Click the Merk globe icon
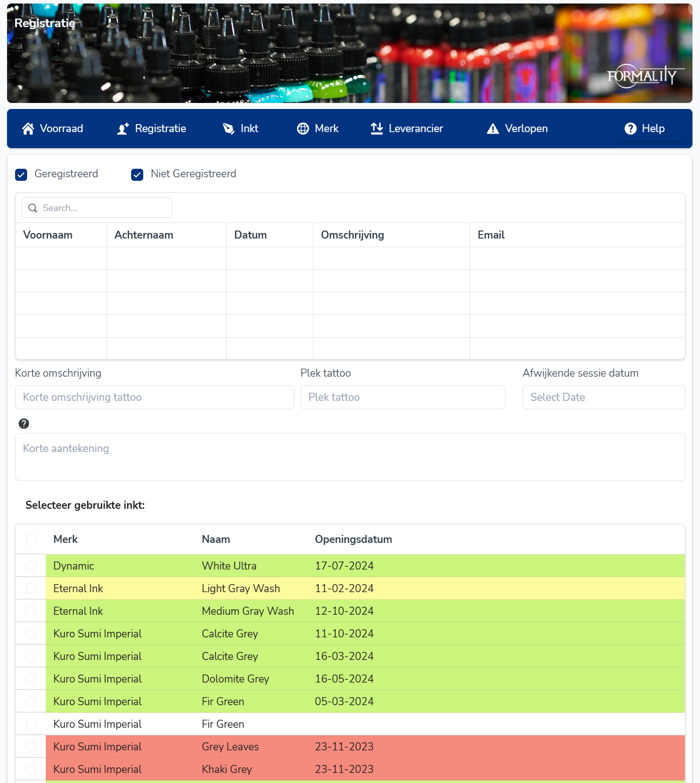 (303, 129)
